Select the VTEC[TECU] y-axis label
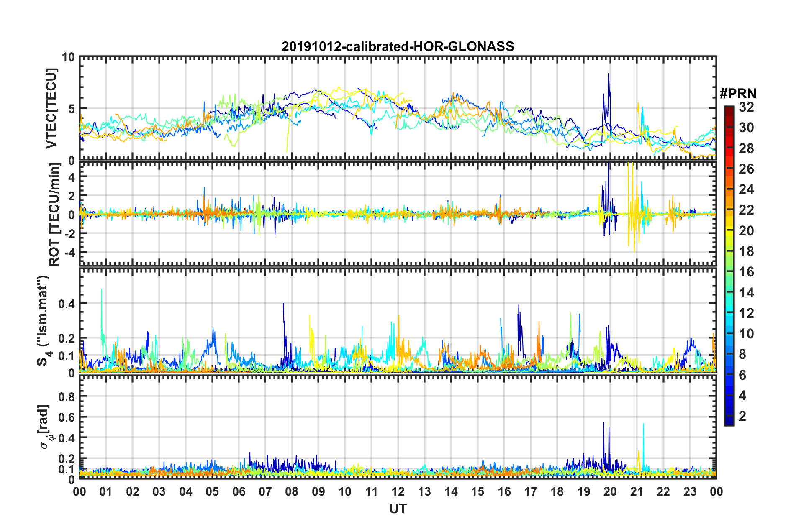Image resolution: width=796 pixels, height=532 pixels. 51,108
